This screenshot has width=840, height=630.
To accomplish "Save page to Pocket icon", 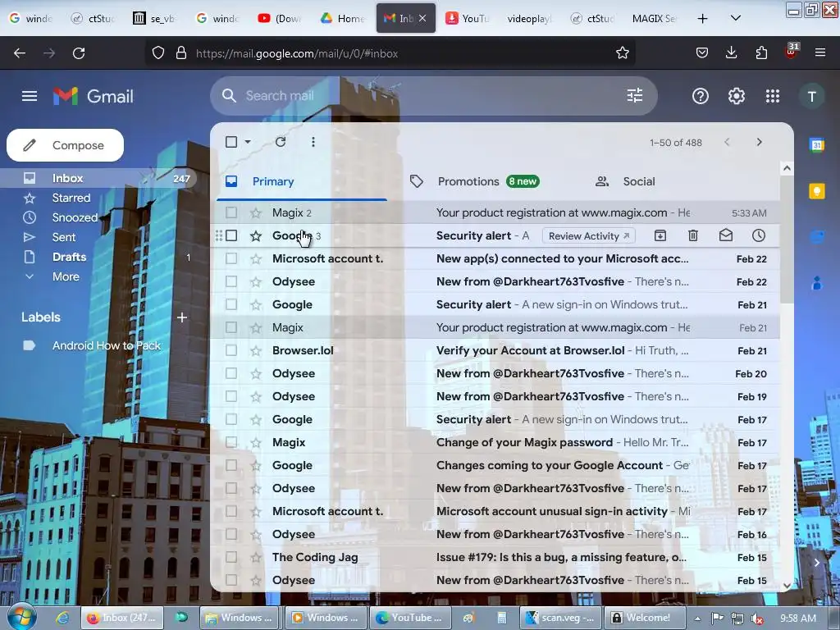I will (x=702, y=52).
